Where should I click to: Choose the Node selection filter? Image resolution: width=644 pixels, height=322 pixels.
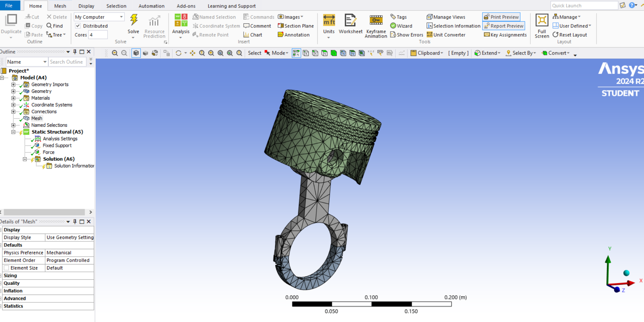(343, 53)
